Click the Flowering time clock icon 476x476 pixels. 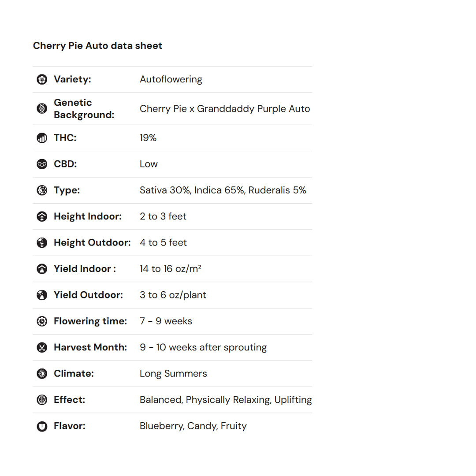tap(42, 321)
